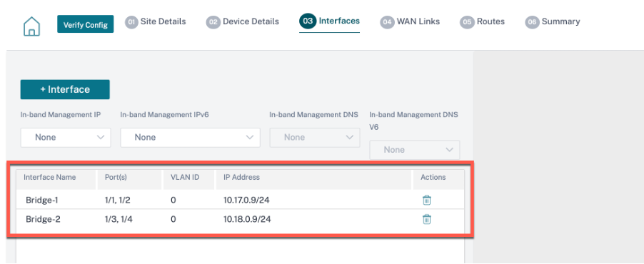Click IP address 10.18.0.9/24

[247, 219]
